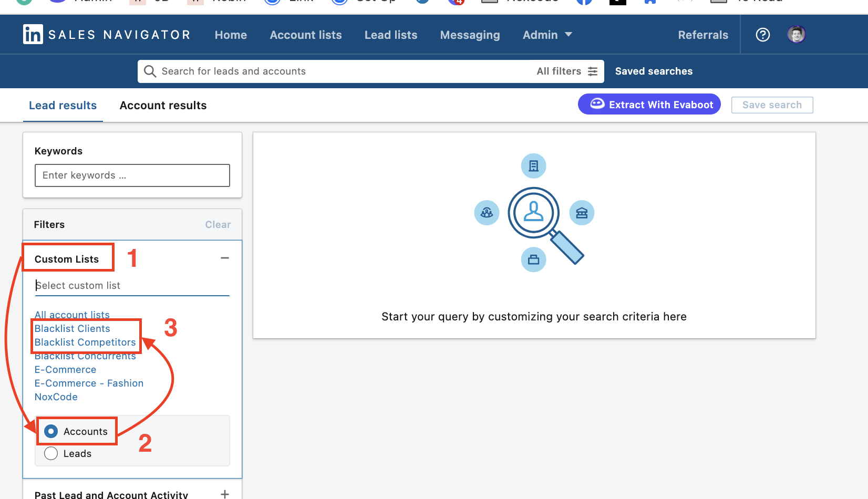Click the All filters sliders icon
The width and height of the screenshot is (868, 499).
point(593,71)
